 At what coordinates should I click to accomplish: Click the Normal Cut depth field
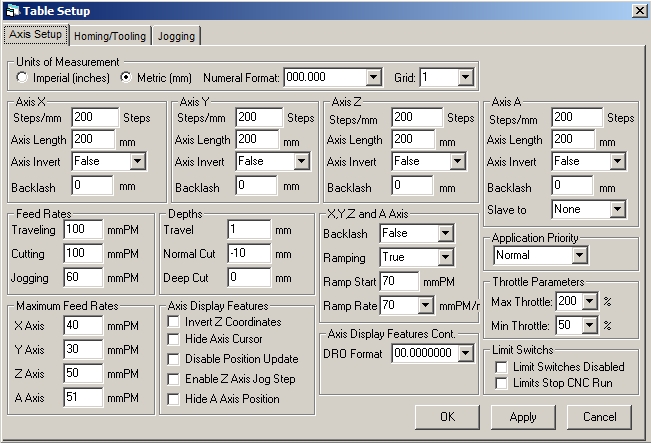point(249,253)
